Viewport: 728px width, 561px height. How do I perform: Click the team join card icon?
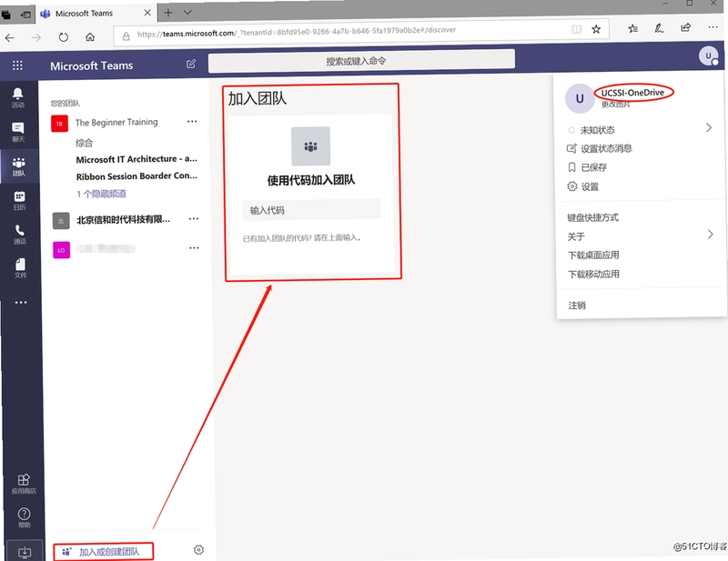point(310,146)
